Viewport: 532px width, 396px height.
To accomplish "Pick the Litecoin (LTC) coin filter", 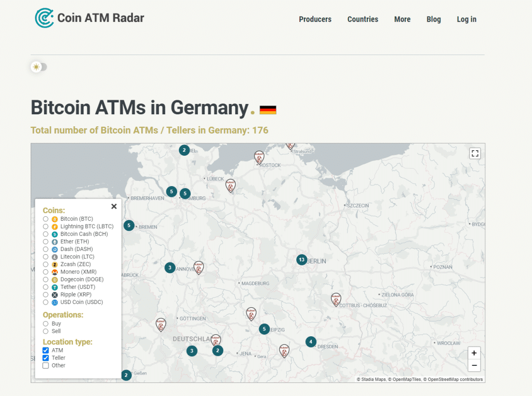I will [x=46, y=257].
